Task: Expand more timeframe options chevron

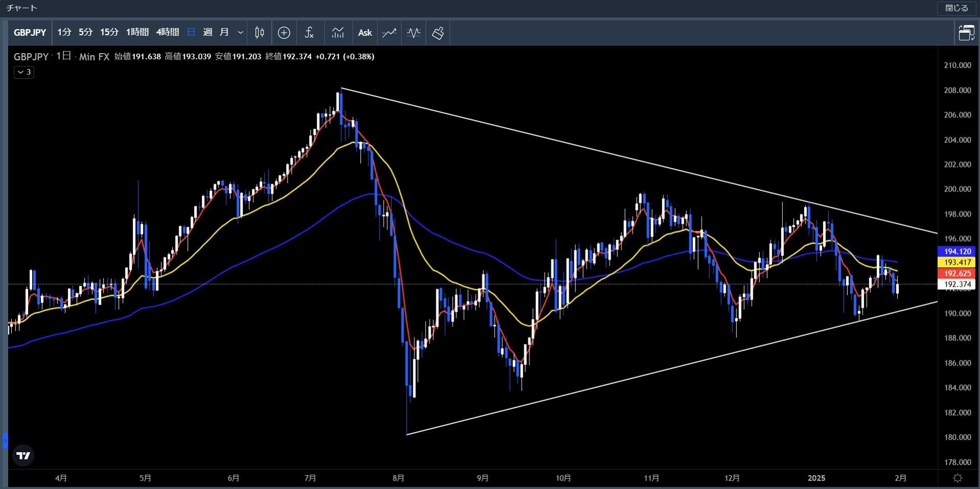Action: click(241, 33)
